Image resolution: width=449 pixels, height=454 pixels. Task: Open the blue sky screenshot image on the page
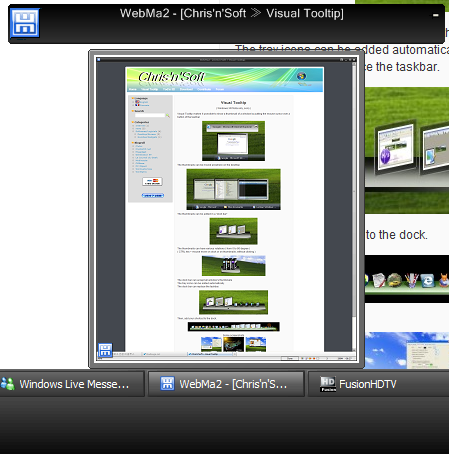point(407,350)
